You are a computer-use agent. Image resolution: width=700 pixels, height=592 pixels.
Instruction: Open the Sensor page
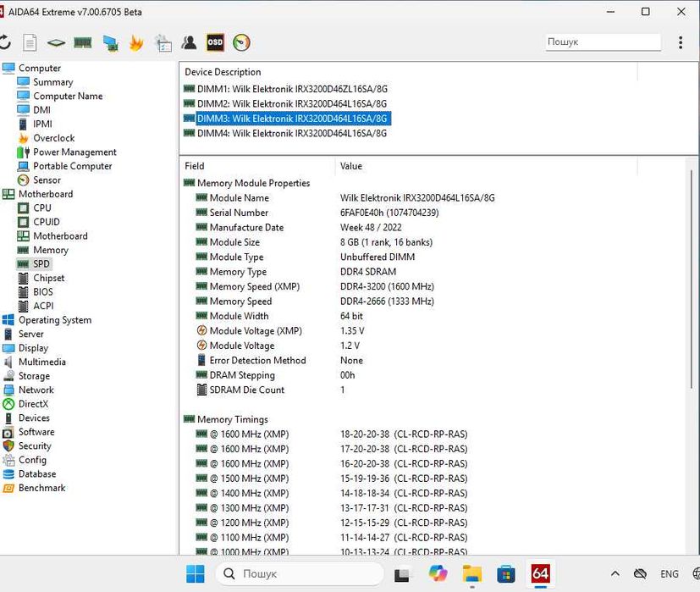click(x=47, y=180)
